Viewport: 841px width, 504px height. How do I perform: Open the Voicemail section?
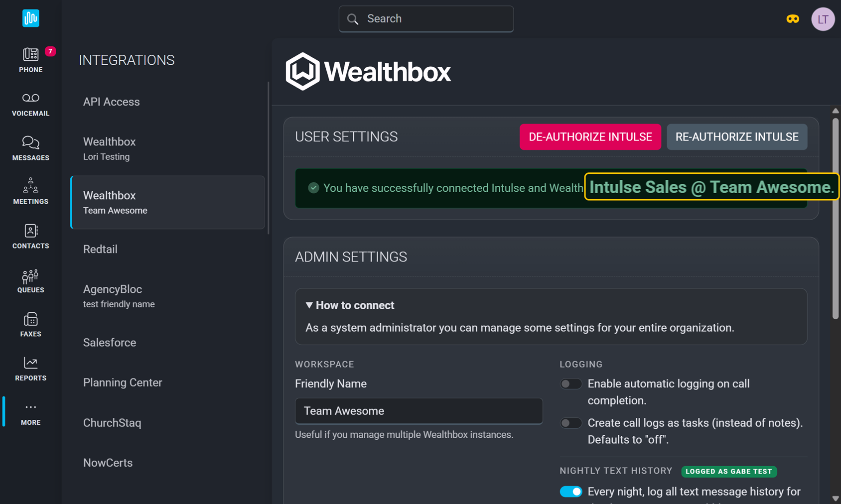pos(30,105)
